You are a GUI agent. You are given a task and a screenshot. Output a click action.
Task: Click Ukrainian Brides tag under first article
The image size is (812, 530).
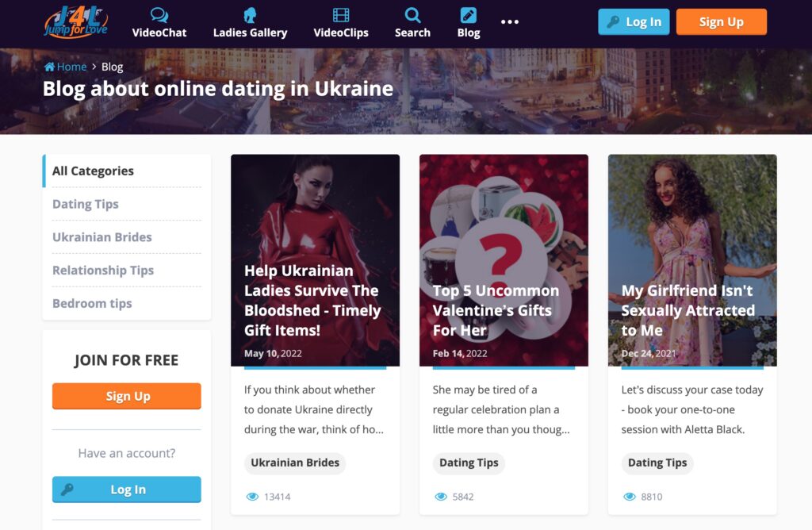tap(295, 463)
